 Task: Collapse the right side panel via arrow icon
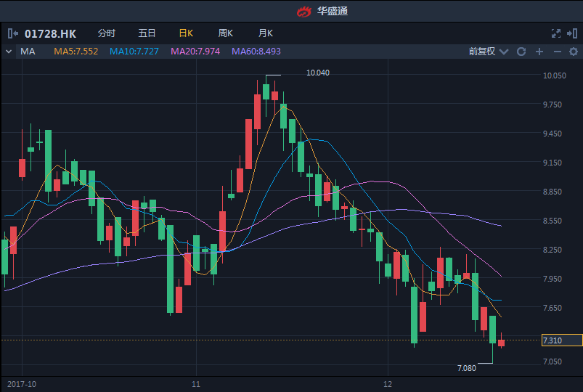(573, 33)
